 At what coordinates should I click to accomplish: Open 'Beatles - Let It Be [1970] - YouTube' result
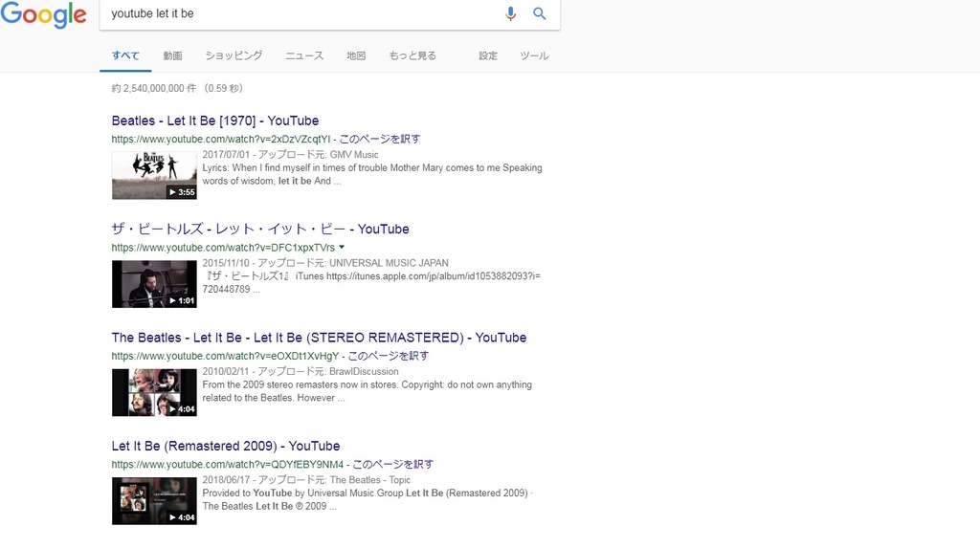tap(215, 121)
